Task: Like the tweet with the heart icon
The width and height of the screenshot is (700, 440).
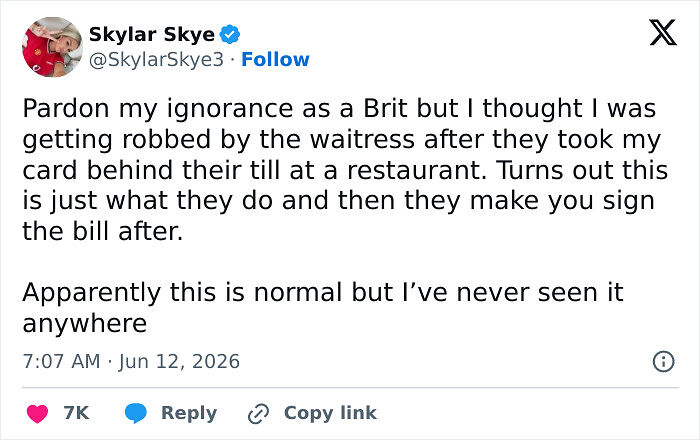Action: [38, 413]
